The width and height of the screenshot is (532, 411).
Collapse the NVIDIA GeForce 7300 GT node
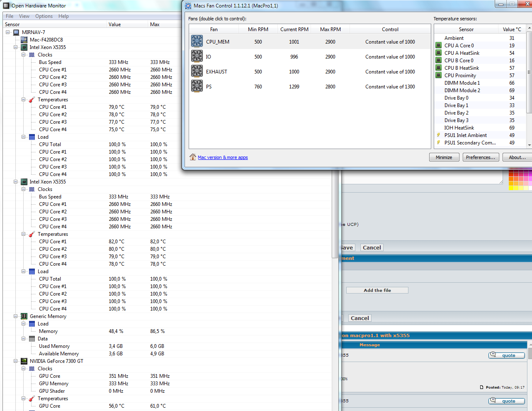[x=16, y=361]
